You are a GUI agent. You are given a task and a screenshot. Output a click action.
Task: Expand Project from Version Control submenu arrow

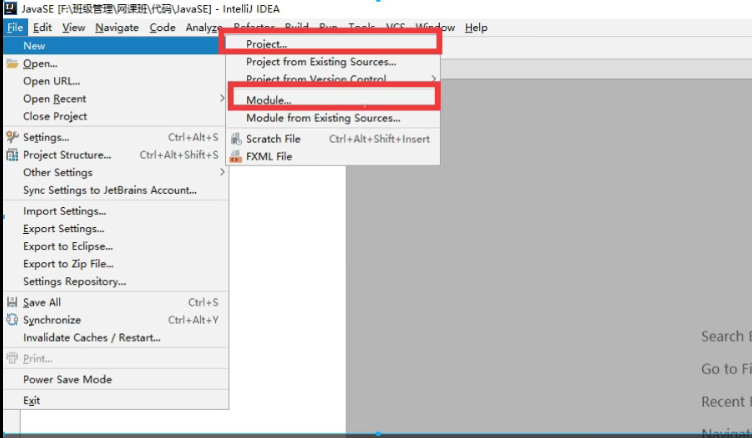(x=433, y=78)
